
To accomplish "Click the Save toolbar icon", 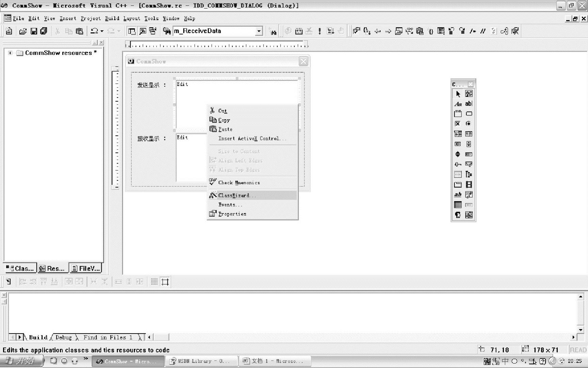I will click(x=34, y=31).
